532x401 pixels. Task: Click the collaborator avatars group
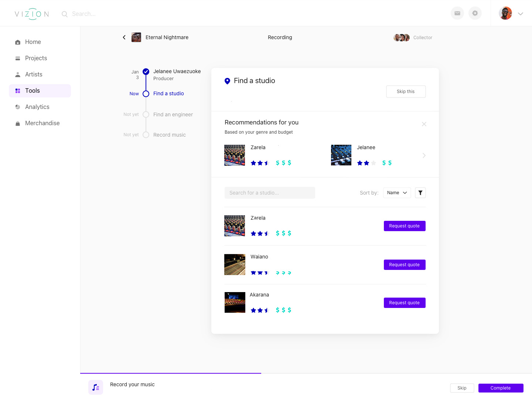401,38
